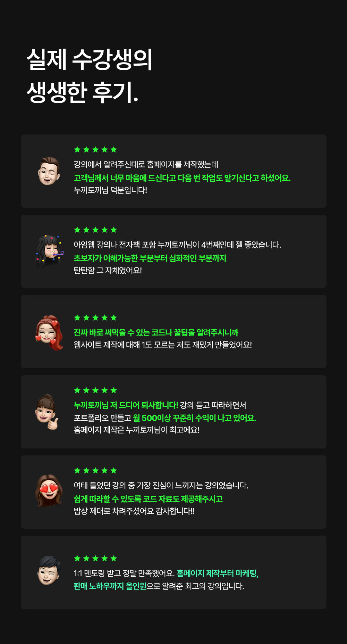Click the review line 탄탄함 그 자체였어요!
347x644 pixels.
(x=108, y=271)
